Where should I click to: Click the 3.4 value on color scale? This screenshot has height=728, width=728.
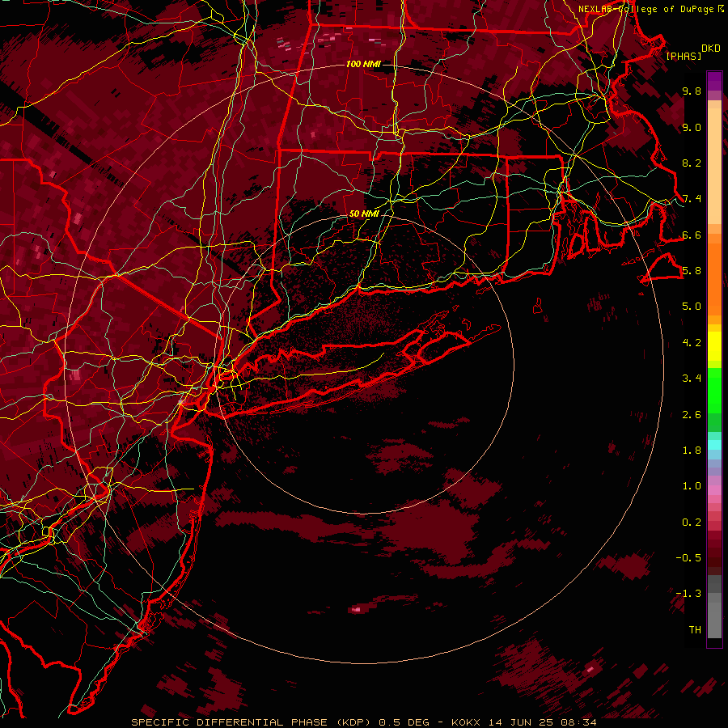point(692,379)
